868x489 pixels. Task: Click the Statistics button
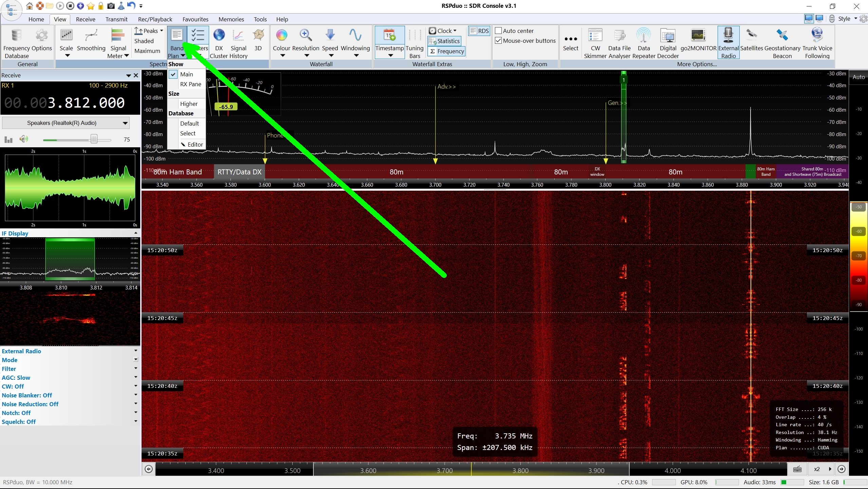[x=444, y=41]
